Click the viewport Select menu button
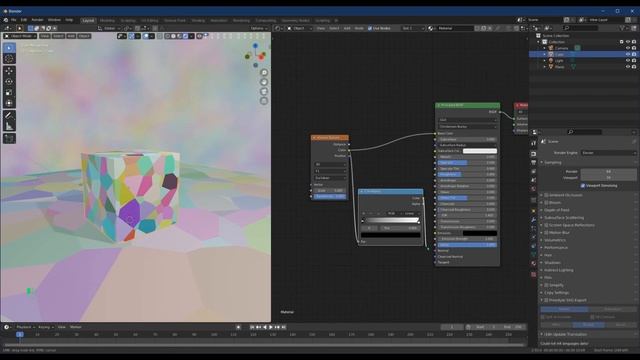 (x=58, y=36)
